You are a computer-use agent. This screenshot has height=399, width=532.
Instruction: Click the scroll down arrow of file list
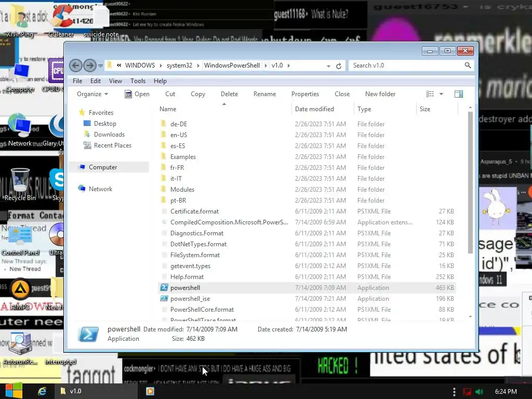pos(470,316)
